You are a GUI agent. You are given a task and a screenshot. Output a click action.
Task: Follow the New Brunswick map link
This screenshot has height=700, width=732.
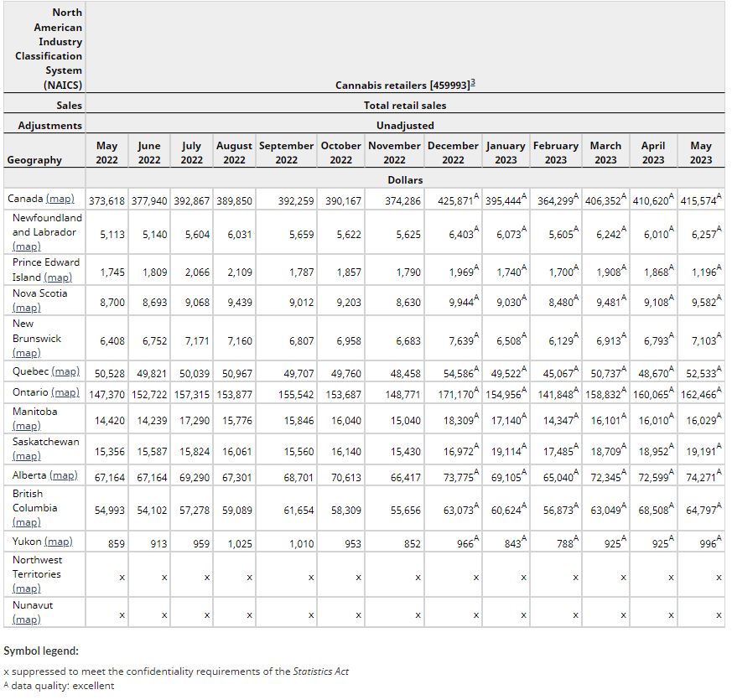click(27, 353)
